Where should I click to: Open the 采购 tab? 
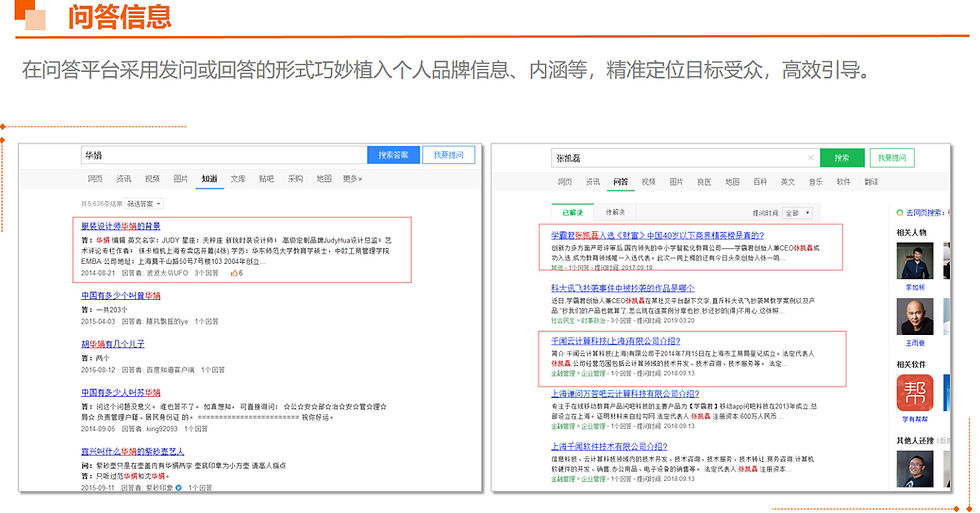click(295, 179)
